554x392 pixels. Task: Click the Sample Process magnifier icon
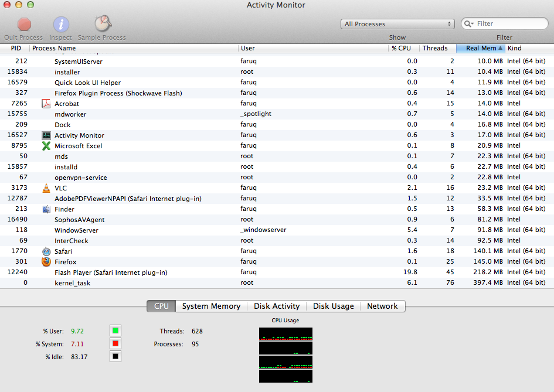point(103,23)
